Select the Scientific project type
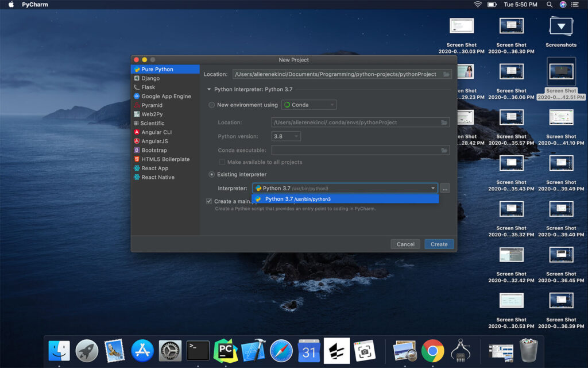 click(x=165, y=123)
